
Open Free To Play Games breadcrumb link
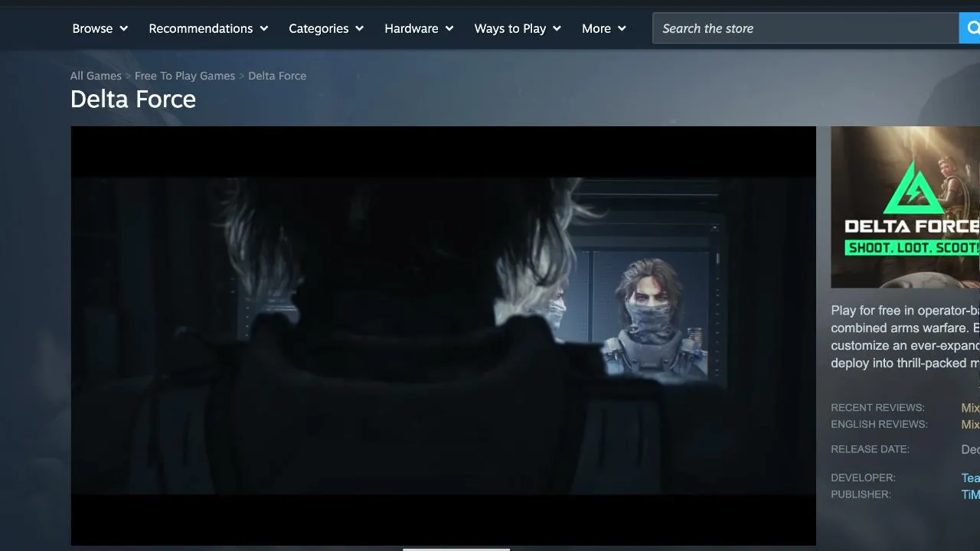click(x=185, y=76)
